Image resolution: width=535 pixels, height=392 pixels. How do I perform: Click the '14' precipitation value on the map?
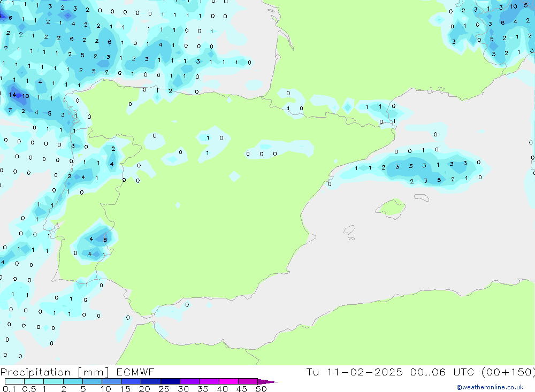tap(12, 95)
